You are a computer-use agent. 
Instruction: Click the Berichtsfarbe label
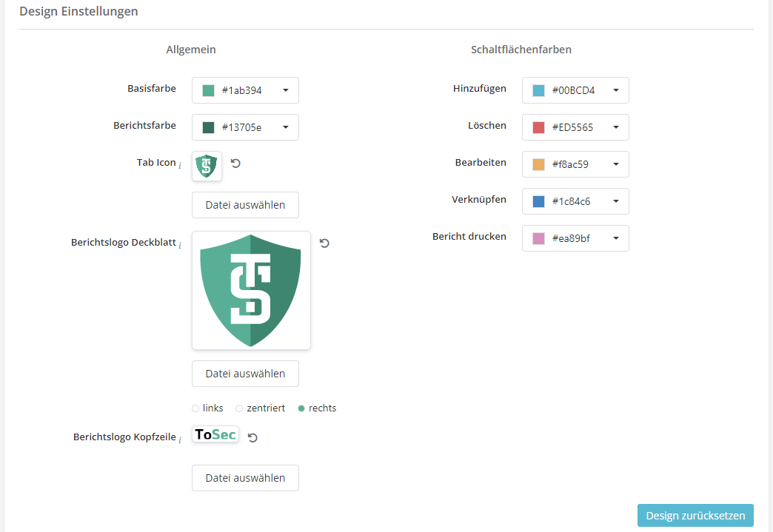coord(144,126)
